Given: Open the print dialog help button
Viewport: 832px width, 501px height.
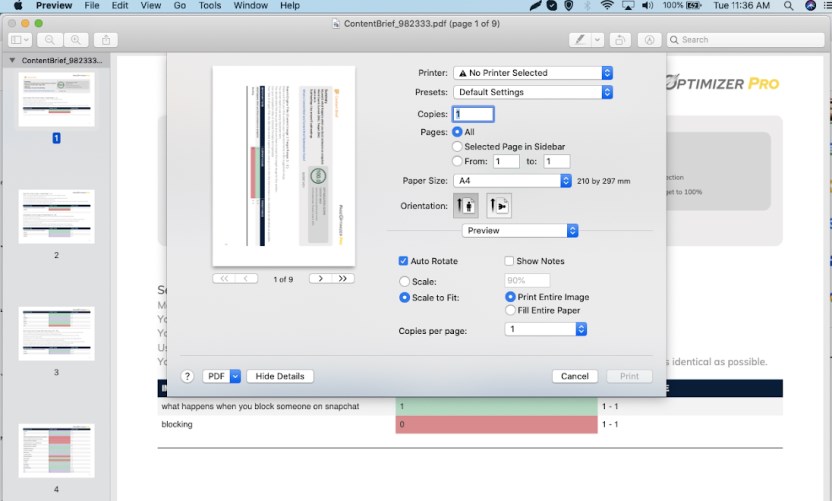Looking at the screenshot, I should click(187, 376).
